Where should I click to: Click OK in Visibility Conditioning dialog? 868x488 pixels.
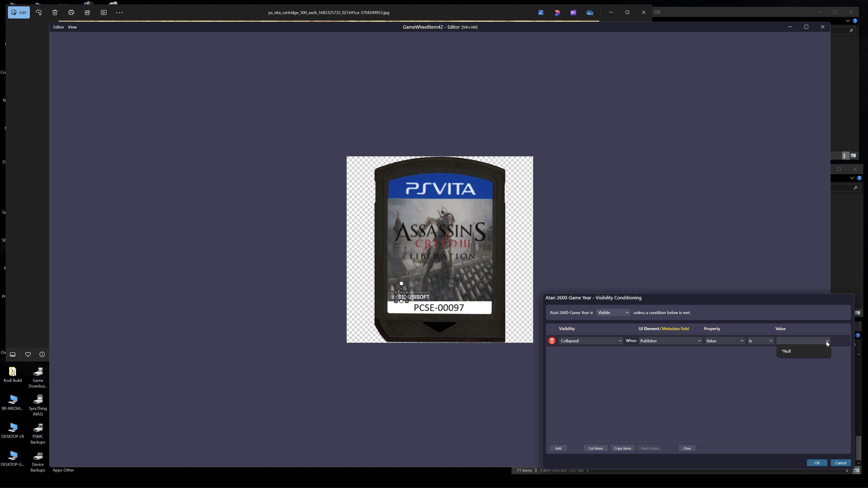click(817, 463)
